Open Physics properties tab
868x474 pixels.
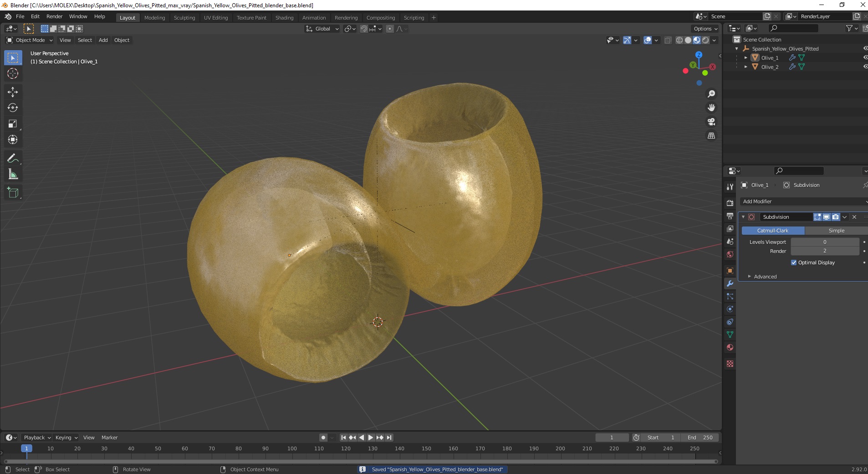click(730, 309)
